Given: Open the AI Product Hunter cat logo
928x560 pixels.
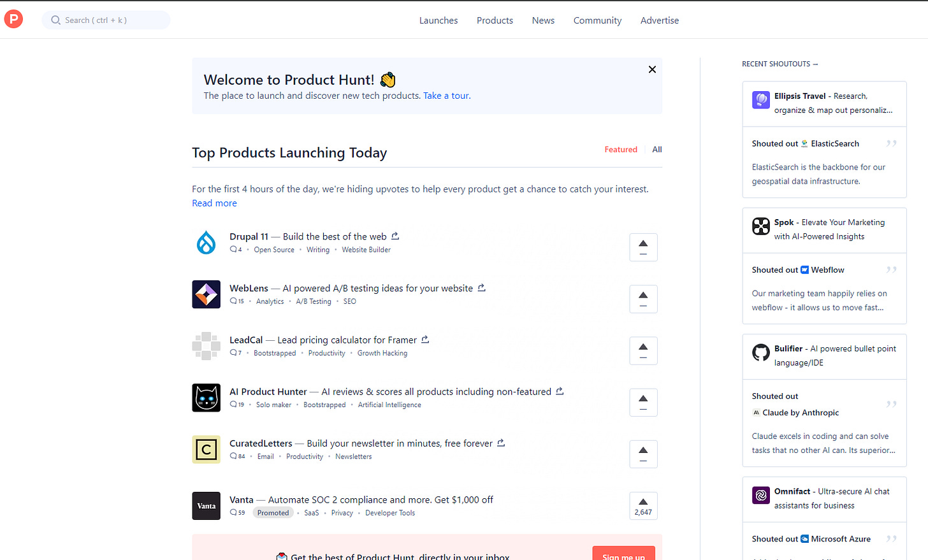Looking at the screenshot, I should 206,398.
